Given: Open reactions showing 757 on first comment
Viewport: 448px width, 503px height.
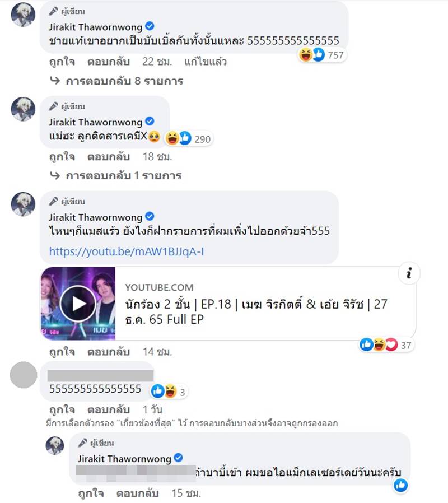Looking at the screenshot, I should coord(321,55).
